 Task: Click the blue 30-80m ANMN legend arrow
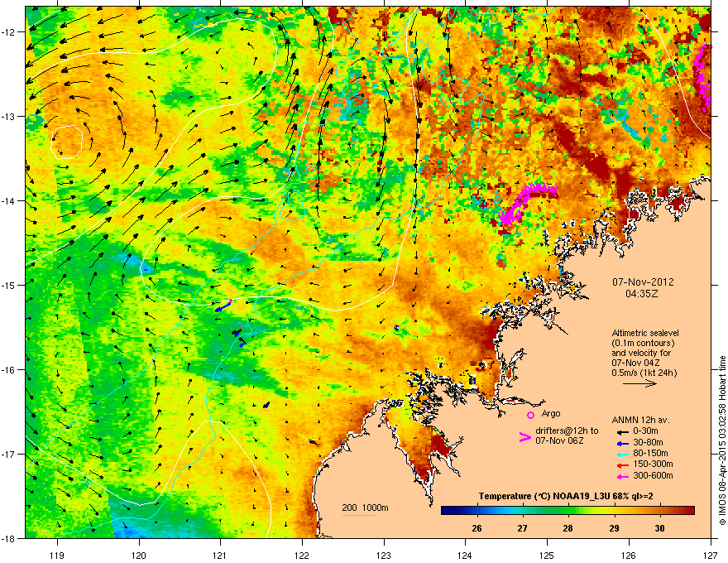pos(622,444)
